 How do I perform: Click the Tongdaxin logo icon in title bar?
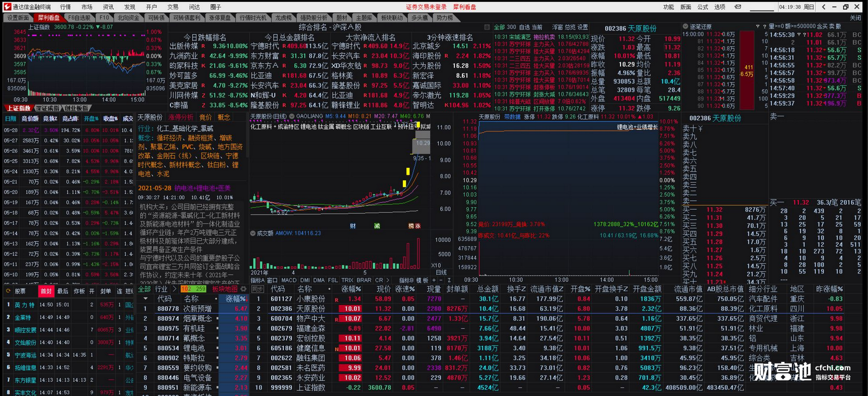(7, 7)
